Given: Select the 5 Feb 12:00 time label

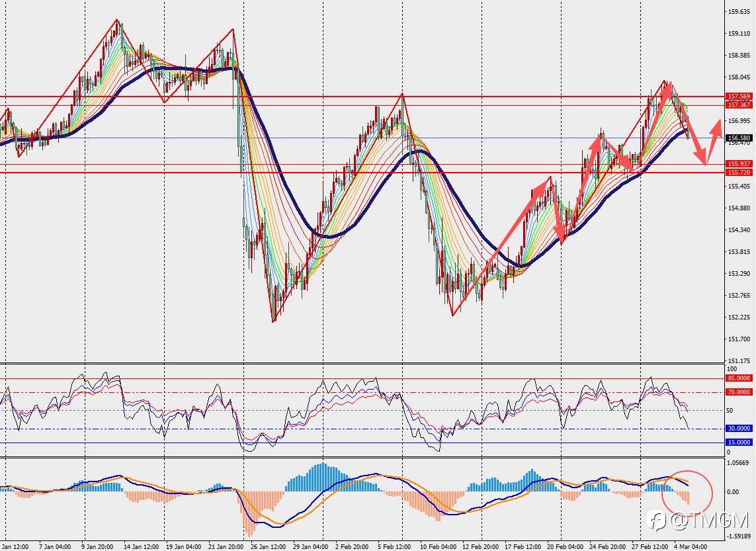Looking at the screenshot, I should tap(394, 546).
